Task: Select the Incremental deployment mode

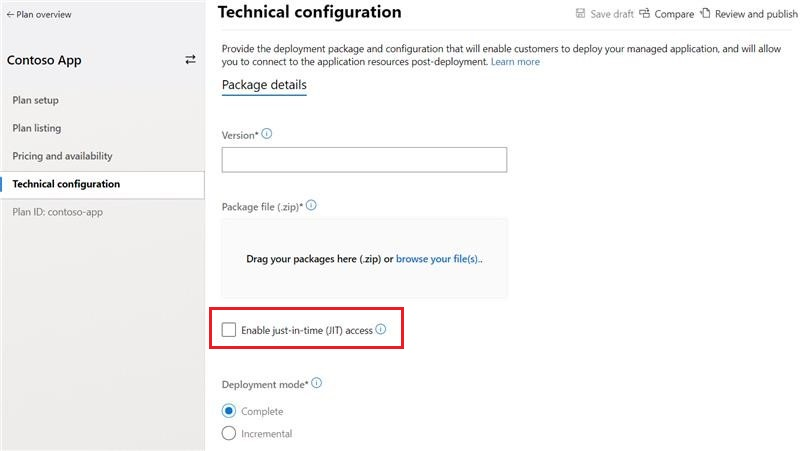Action: tap(229, 434)
